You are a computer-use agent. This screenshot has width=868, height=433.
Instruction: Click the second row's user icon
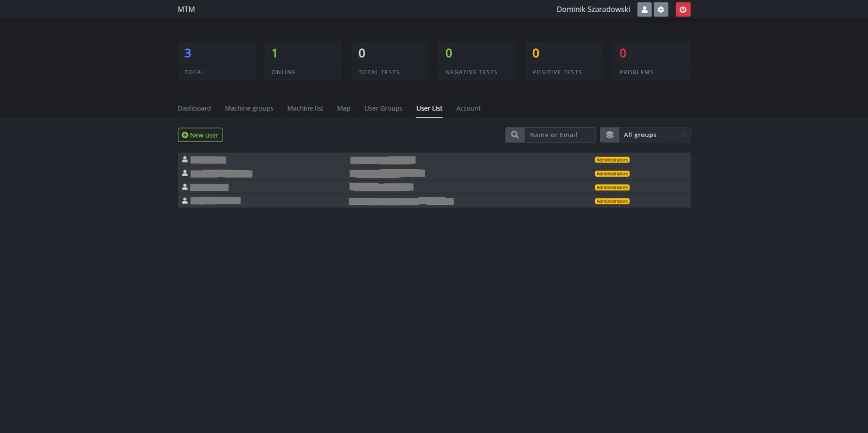[185, 173]
